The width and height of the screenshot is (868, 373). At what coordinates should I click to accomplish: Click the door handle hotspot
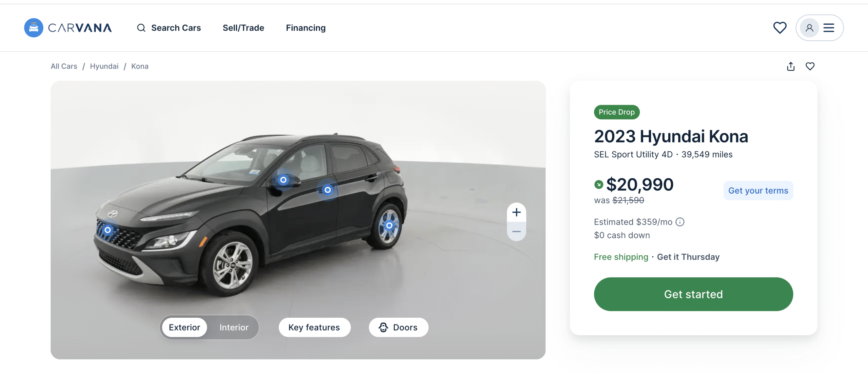pos(328,190)
